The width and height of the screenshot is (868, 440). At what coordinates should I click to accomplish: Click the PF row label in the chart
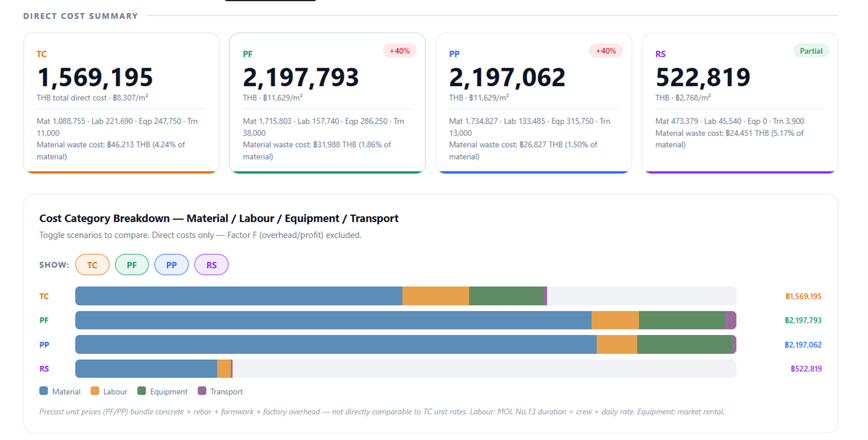click(44, 320)
